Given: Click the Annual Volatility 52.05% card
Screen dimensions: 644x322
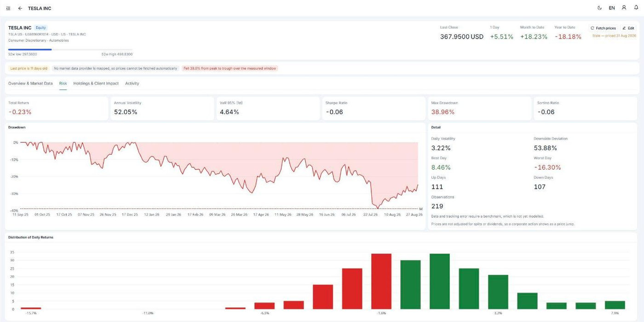Looking at the screenshot, I should click(x=162, y=108).
